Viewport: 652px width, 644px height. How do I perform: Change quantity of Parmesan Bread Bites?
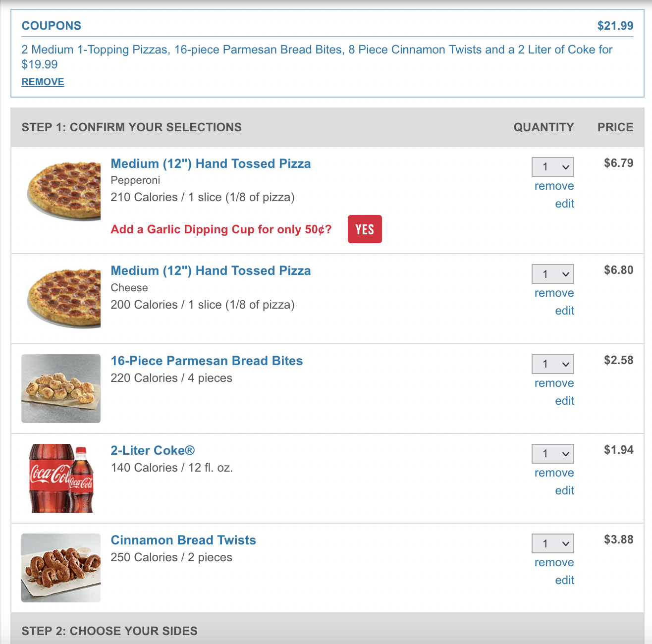point(552,364)
